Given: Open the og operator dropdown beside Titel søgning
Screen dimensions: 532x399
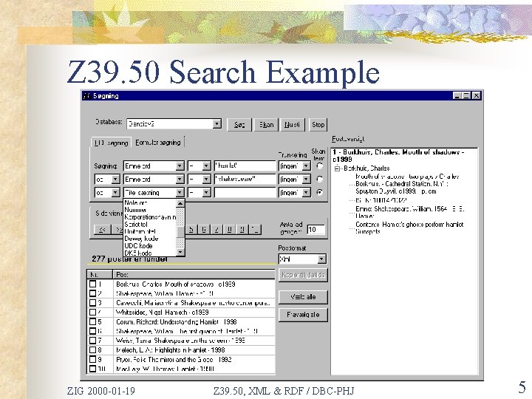Looking at the screenshot, I should [x=115, y=192].
